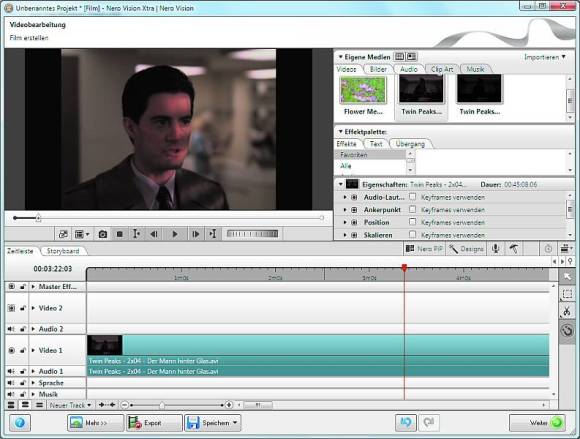
Task: Toggle lock on Video 1 track
Action: pos(23,350)
